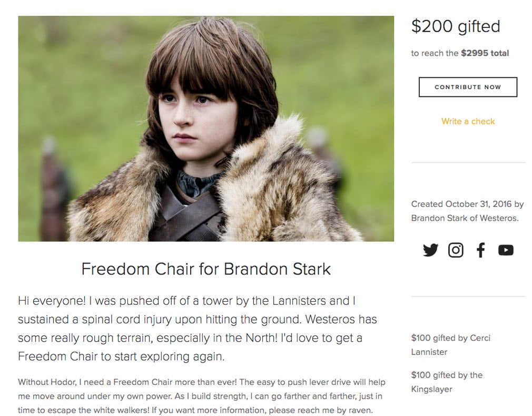This screenshot has height=416, width=532.
Task: Click the Contribute Now button
Action: point(468,87)
